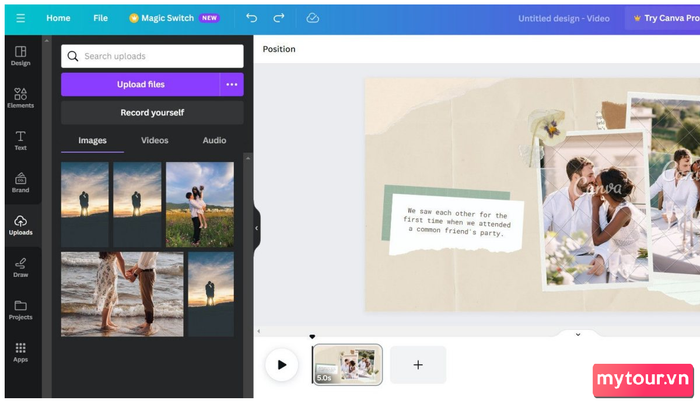Viewport: 700px width, 405px height.
Task: Focus the Search uploads field
Action: (152, 56)
